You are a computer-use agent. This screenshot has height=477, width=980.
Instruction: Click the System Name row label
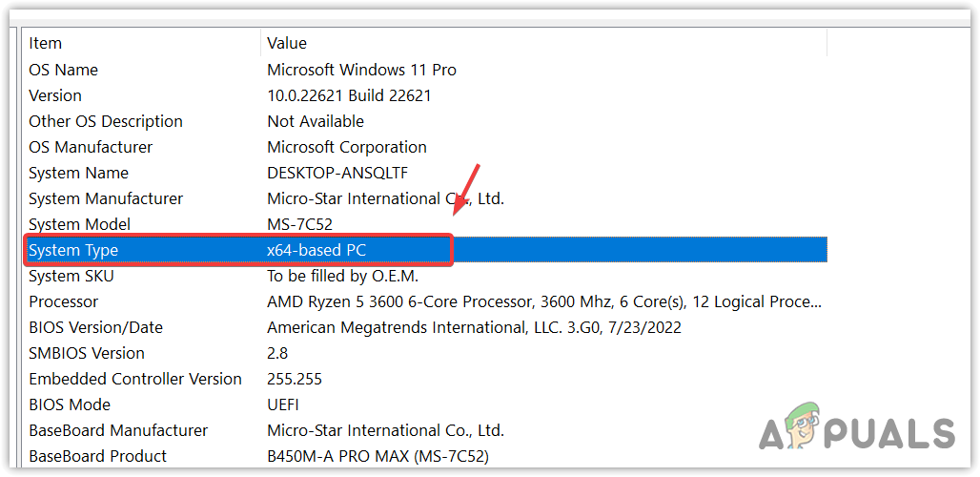click(78, 173)
